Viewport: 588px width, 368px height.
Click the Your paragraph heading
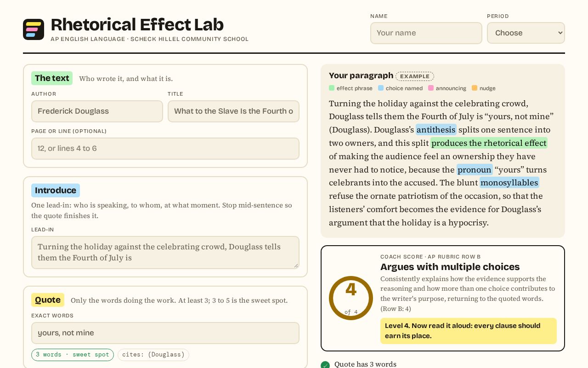[x=361, y=75]
